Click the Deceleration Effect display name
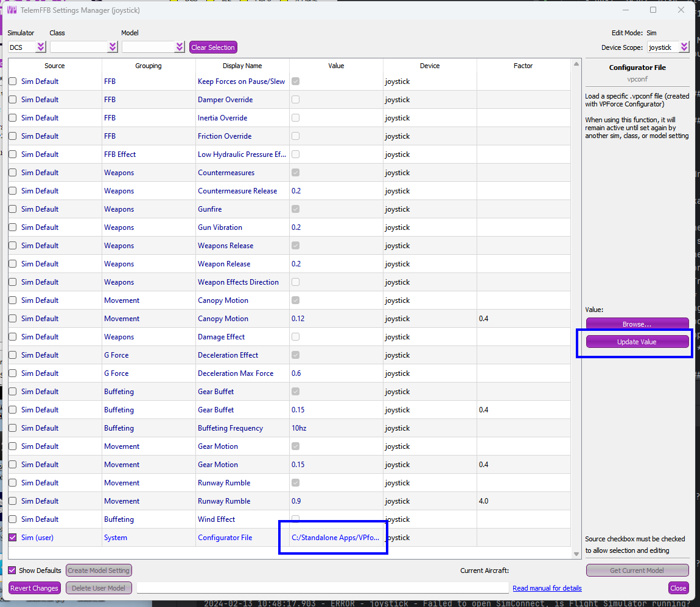Screen dimensions: 700x607 228,355
